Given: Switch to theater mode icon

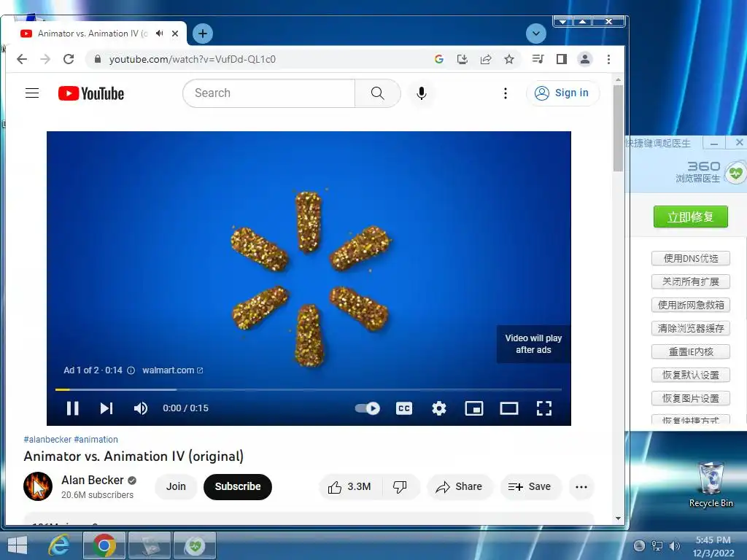Looking at the screenshot, I should click(x=508, y=408).
